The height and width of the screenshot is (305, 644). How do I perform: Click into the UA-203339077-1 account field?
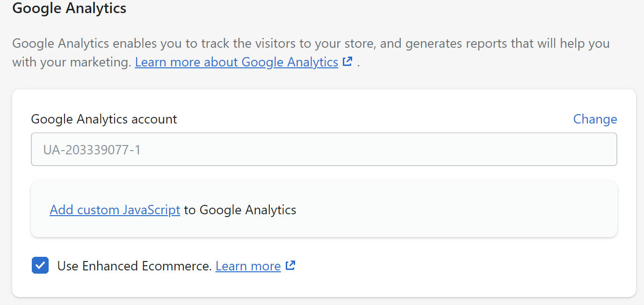324,150
